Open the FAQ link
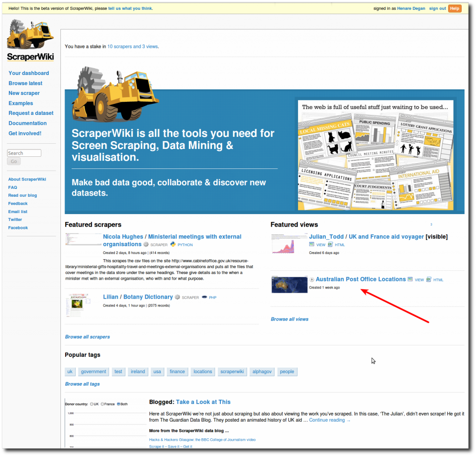Viewport: 476px width, 456px height. pyautogui.click(x=13, y=188)
